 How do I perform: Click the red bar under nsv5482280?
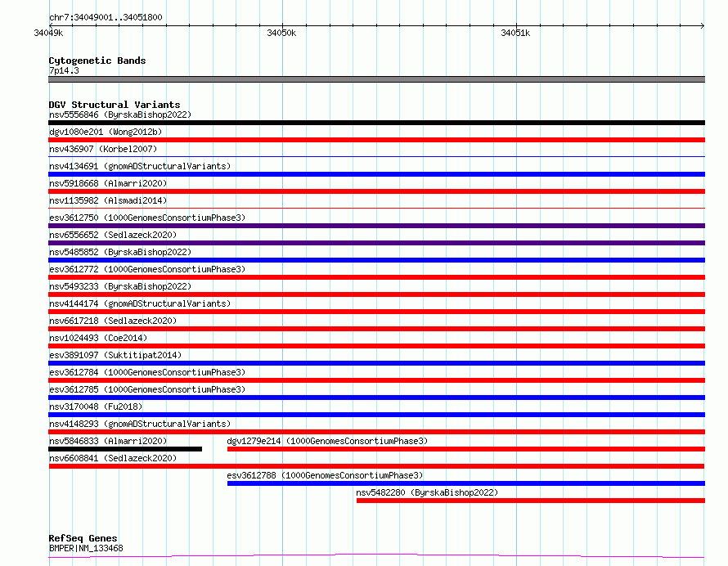tap(531, 501)
